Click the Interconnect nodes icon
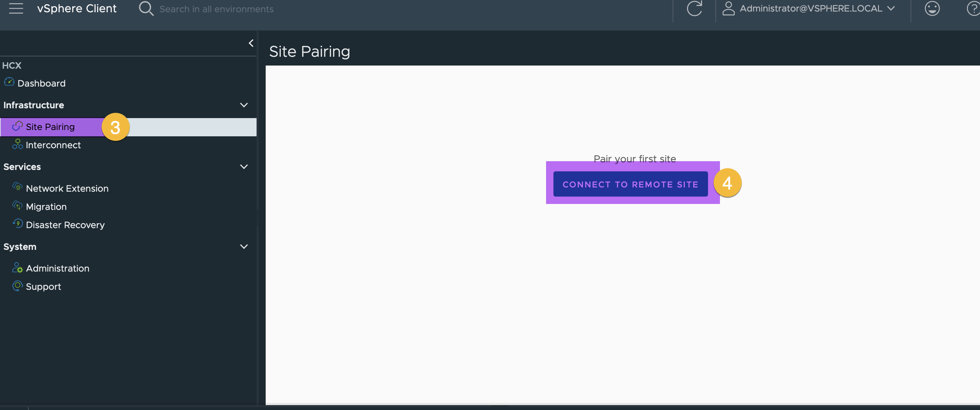Image resolution: width=980 pixels, height=410 pixels. click(18, 144)
